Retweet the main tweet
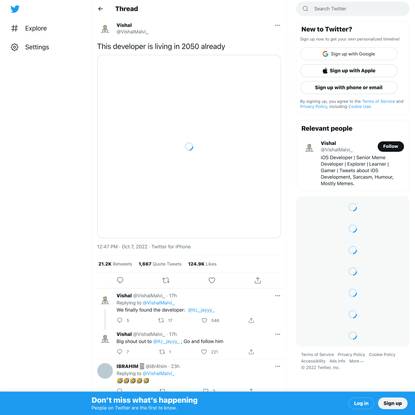The width and height of the screenshot is (415, 415). 166,280
